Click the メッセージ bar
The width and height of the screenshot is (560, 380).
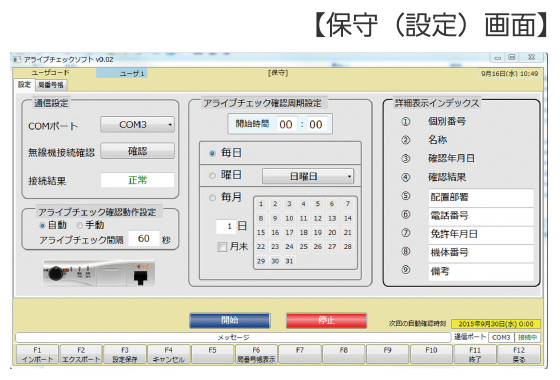(x=233, y=337)
